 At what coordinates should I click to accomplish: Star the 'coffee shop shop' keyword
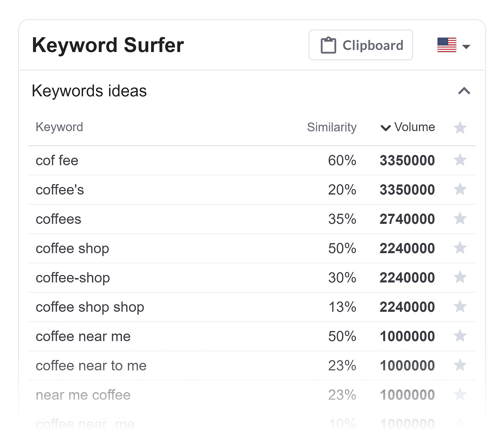coord(460,306)
